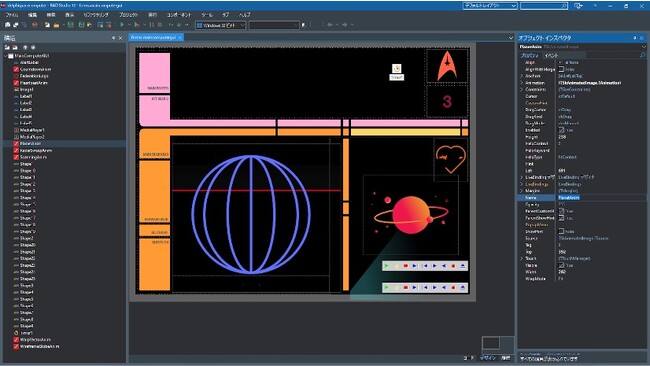Click the first icon in the Structure panel toolbar
The image size is (650, 366).
[7, 47]
